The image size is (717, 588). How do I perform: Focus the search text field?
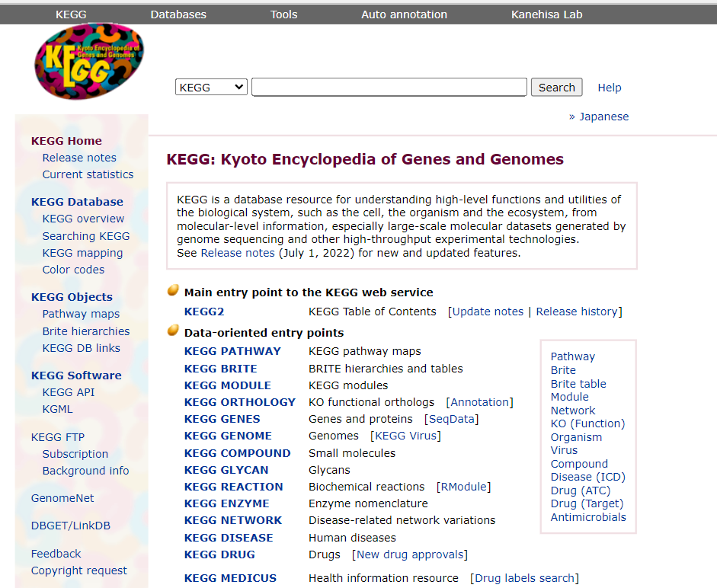[x=389, y=87]
